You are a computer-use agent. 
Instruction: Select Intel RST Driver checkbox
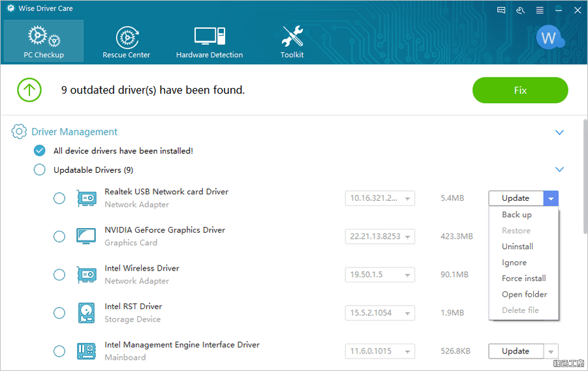click(59, 313)
